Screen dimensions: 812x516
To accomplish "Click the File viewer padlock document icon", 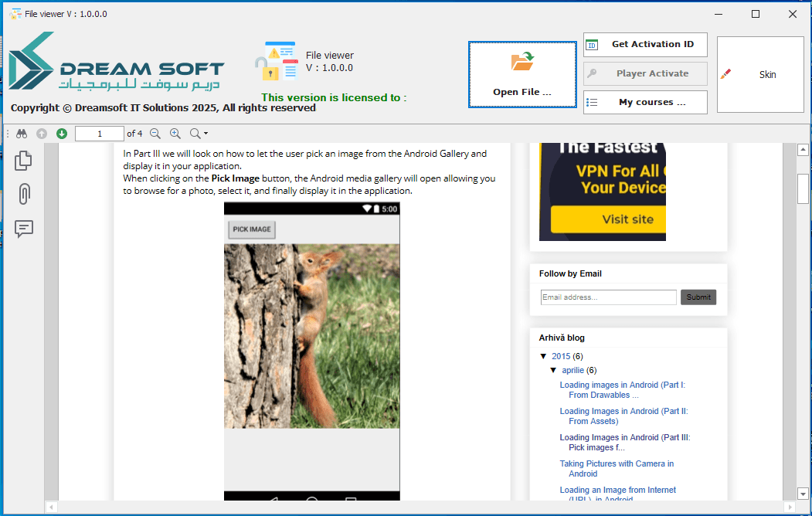I will (x=277, y=61).
